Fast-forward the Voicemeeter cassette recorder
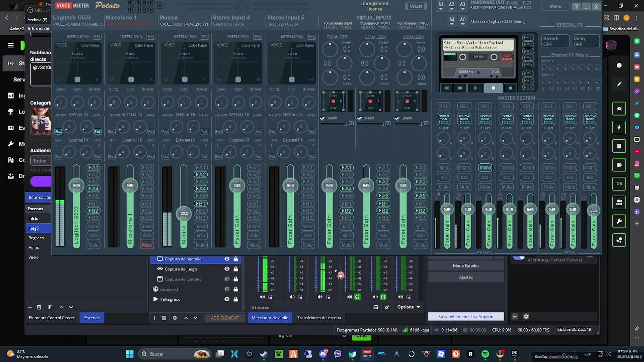Screen dimensions: 644x362 point(460,88)
